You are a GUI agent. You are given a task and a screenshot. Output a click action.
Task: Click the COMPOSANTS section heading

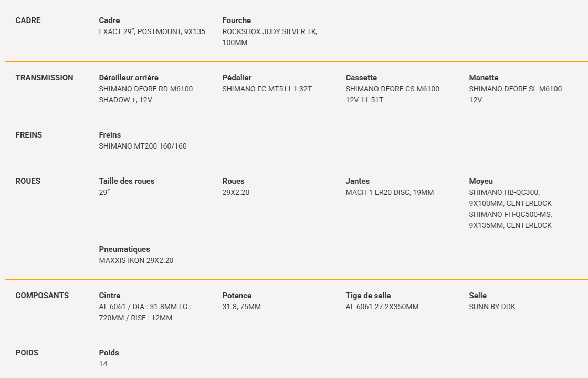click(x=42, y=296)
